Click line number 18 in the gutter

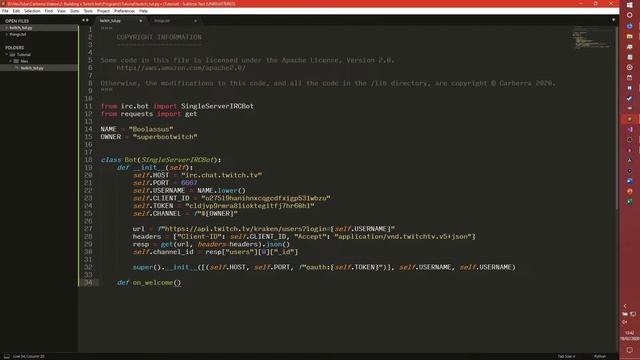tap(88, 160)
